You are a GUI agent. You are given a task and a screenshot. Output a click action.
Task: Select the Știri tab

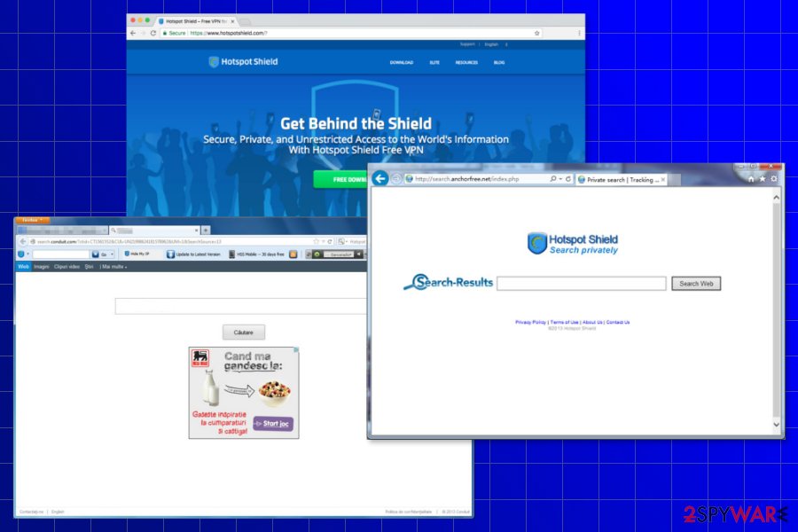[x=89, y=266]
